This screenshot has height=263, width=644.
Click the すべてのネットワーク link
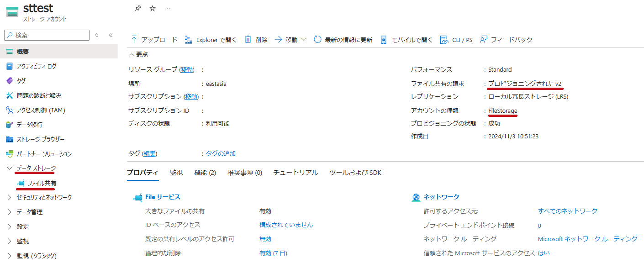point(568,211)
